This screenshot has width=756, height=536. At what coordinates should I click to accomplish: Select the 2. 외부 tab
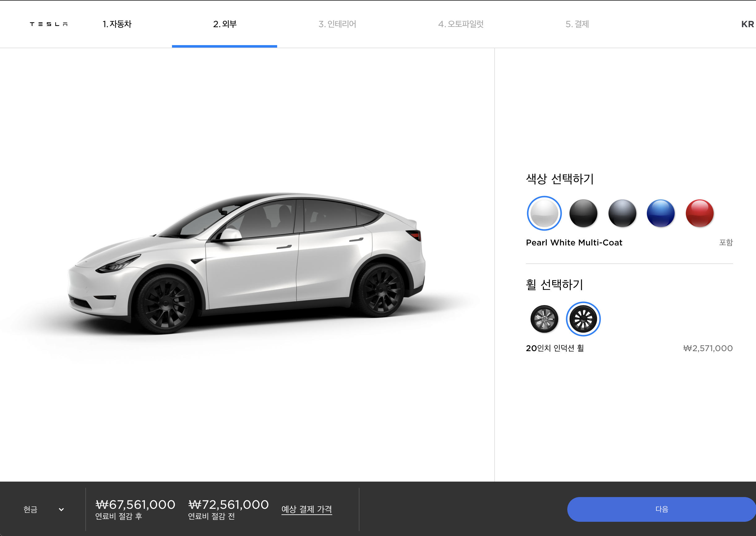click(225, 24)
